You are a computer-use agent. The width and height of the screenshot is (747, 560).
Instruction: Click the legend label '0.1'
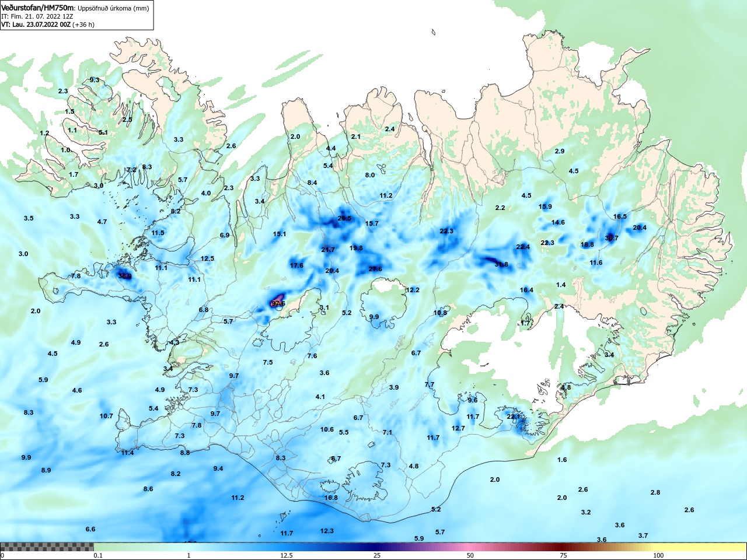98,555
